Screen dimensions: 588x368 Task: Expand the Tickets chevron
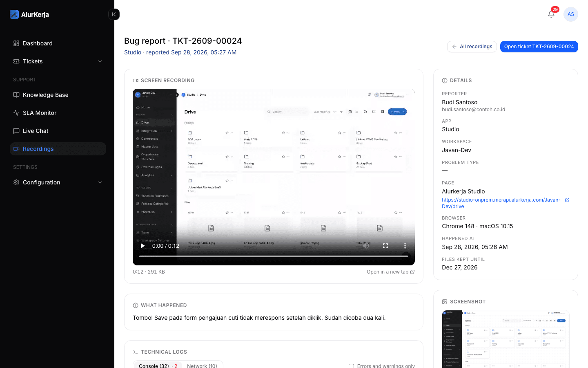[x=100, y=61]
